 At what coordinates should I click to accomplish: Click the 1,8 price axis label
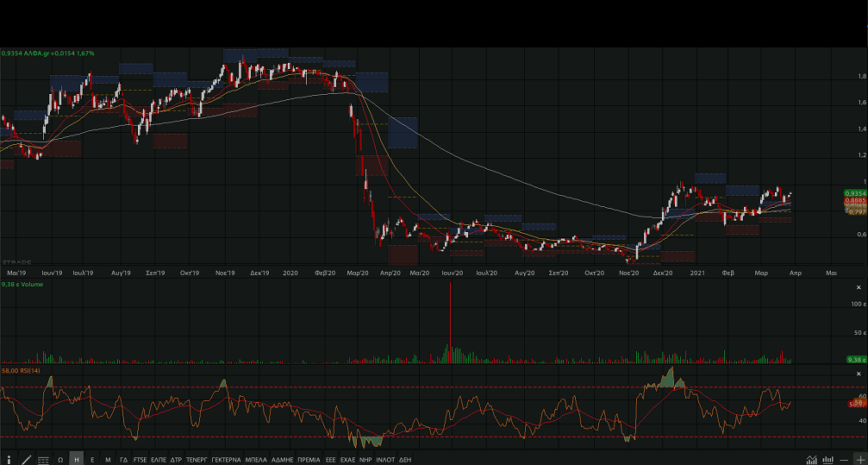(x=862, y=77)
